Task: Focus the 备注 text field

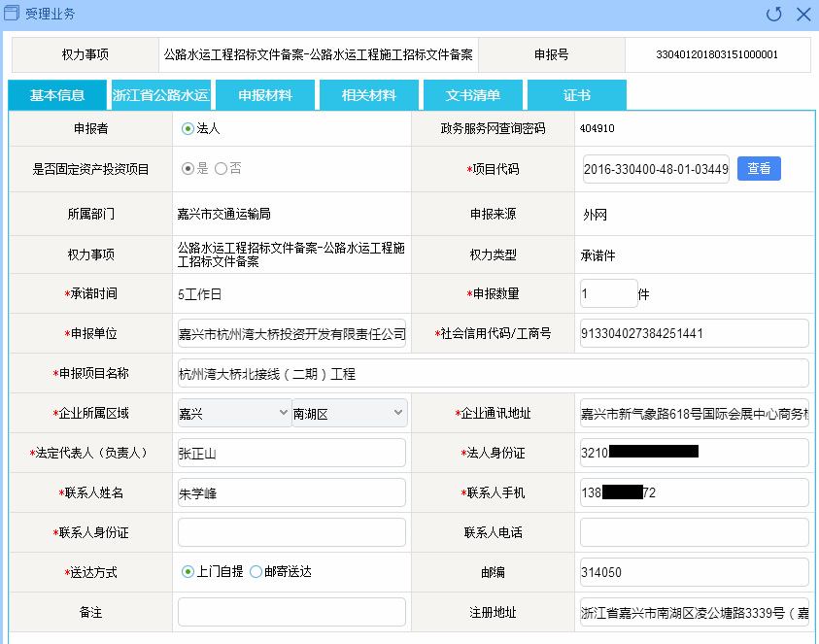Action: (291, 612)
